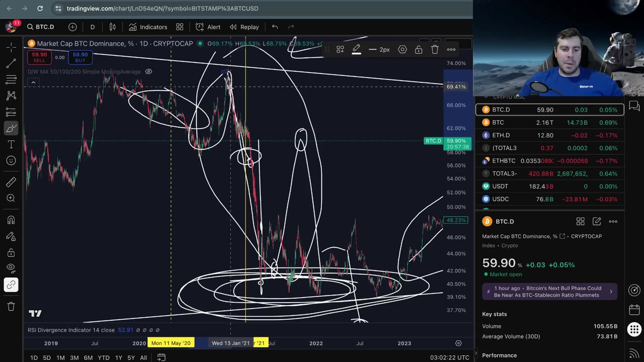Open timezone menu at 03:02:22 UTC
This screenshot has height=362, width=644.
[x=450, y=357]
